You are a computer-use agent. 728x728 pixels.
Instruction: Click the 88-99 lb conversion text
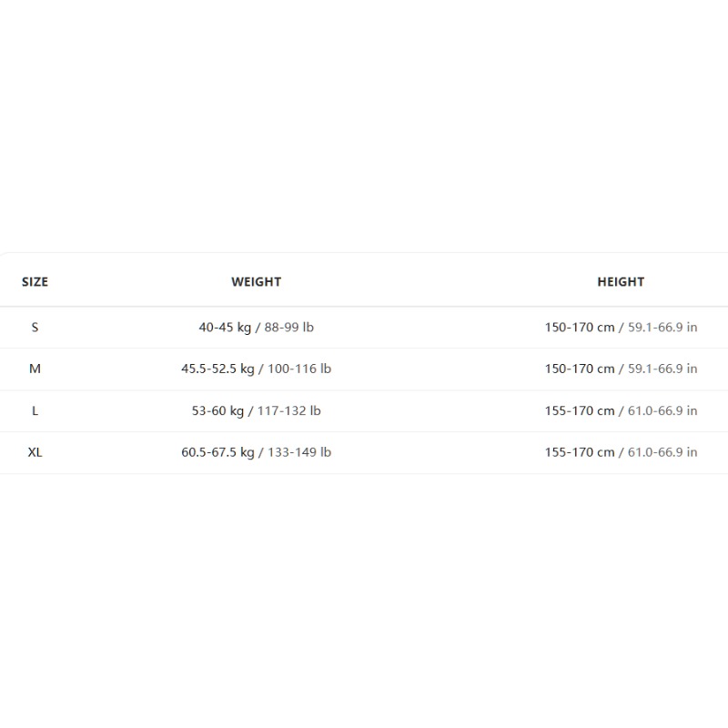click(x=288, y=328)
